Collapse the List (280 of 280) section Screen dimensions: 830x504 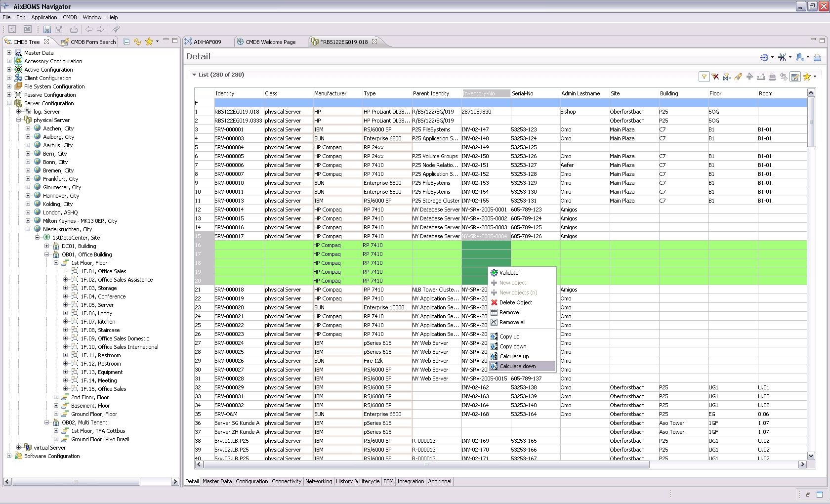click(x=194, y=75)
